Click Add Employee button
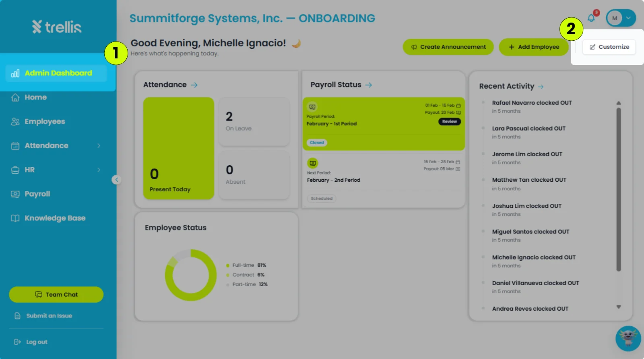Screen dimensions: 644x359 pyautogui.click(x=534, y=47)
